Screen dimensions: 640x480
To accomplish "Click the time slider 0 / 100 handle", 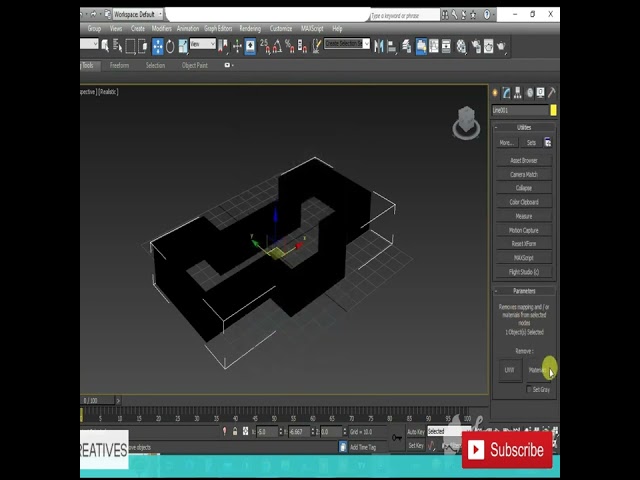I will click(98, 400).
